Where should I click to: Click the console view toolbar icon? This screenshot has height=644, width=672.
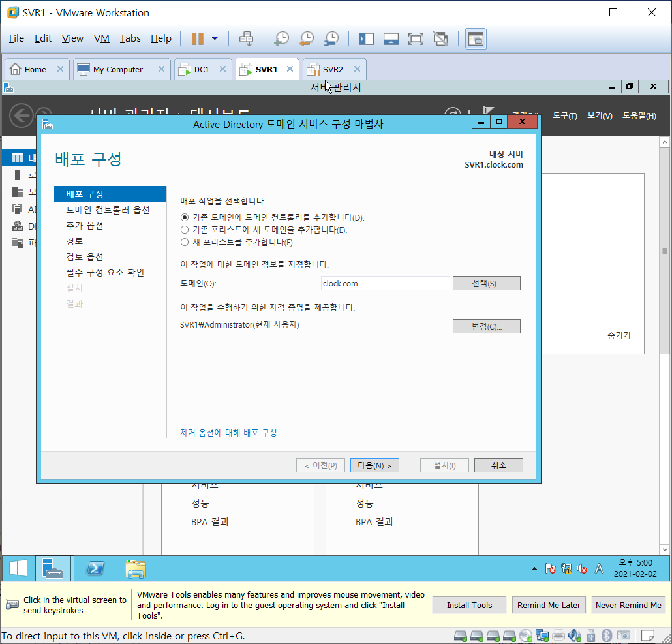pyautogui.click(x=476, y=39)
